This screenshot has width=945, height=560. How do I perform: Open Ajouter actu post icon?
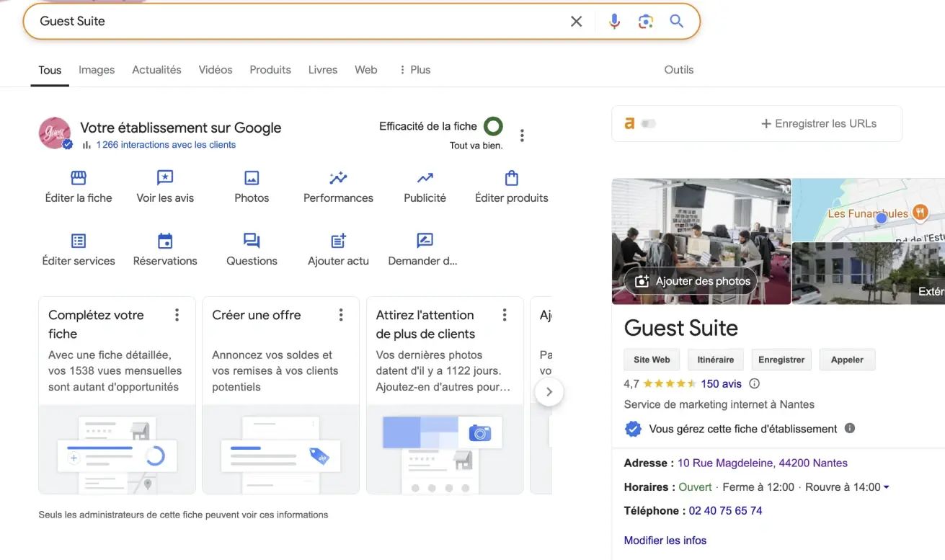click(x=338, y=241)
